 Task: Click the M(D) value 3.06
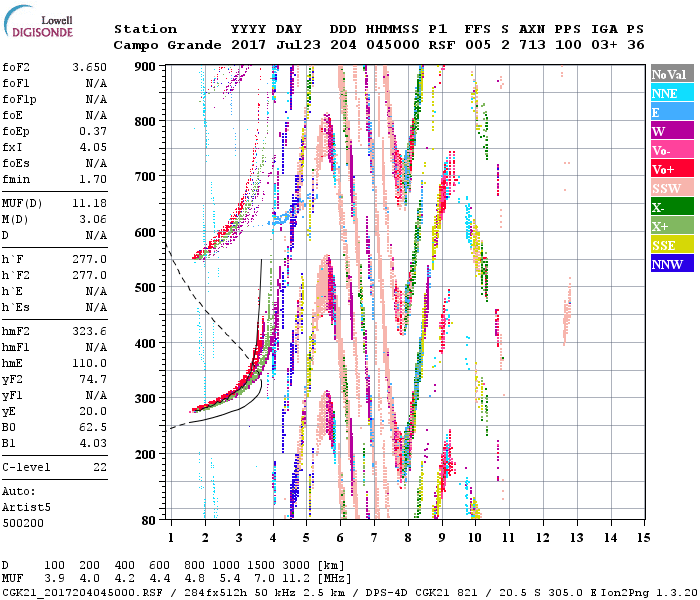tap(93, 219)
